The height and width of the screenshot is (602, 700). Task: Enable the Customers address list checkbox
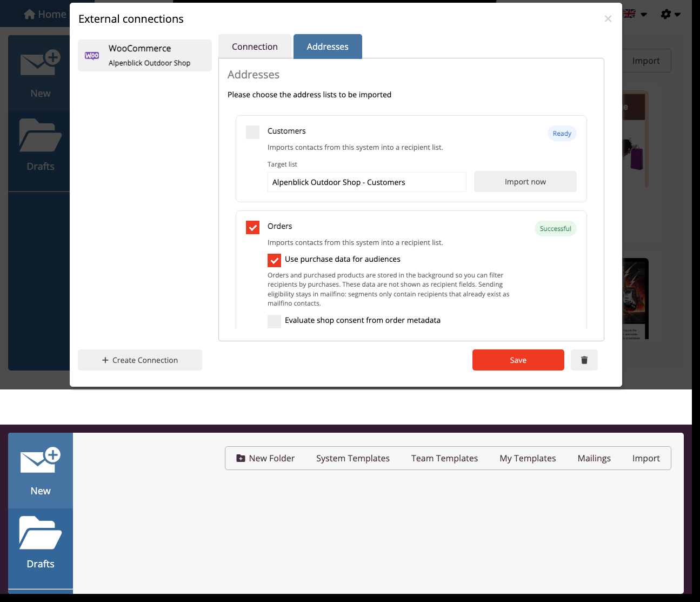252,132
